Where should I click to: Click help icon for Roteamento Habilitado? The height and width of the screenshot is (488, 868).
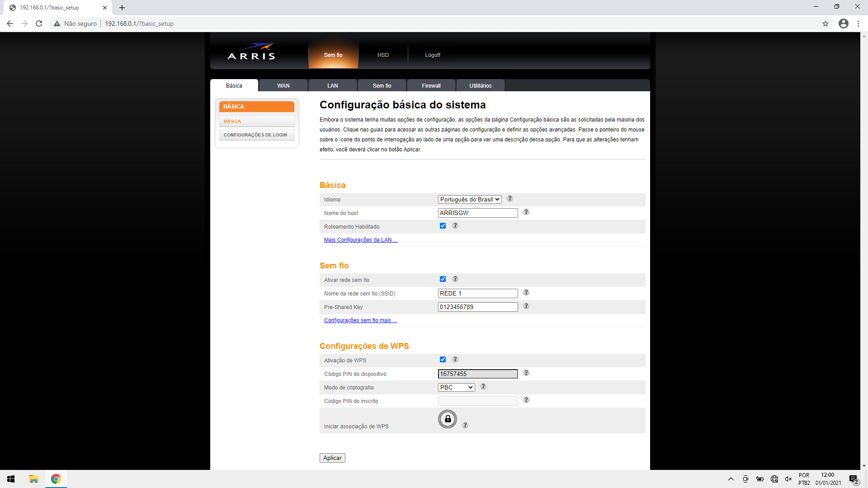pyautogui.click(x=455, y=226)
